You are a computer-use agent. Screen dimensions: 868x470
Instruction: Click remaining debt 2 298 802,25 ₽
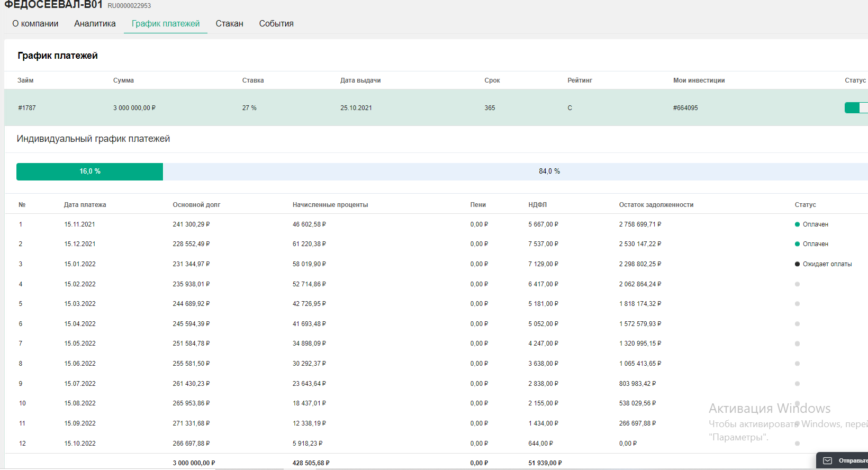click(640, 264)
